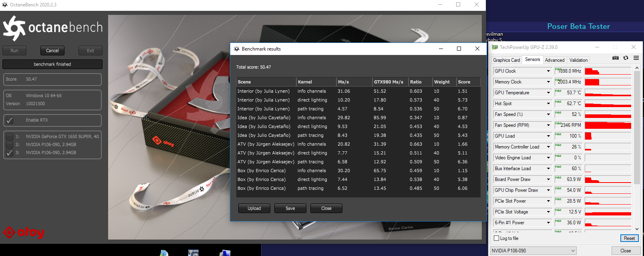The height and width of the screenshot is (256, 644).
Task: Click the evilman username text
Action: coord(495,34)
